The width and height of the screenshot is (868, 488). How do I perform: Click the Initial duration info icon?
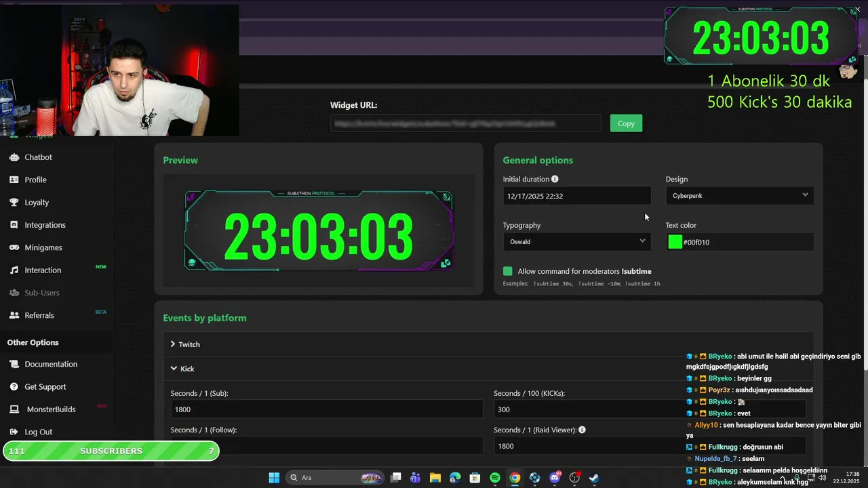[x=555, y=179]
